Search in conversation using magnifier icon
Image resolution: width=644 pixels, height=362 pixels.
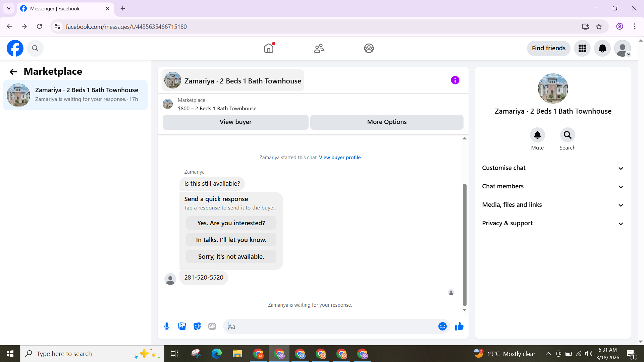click(x=567, y=135)
